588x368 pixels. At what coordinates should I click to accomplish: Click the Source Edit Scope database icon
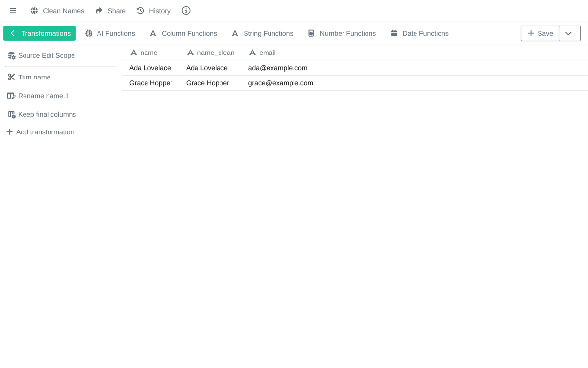click(x=12, y=56)
